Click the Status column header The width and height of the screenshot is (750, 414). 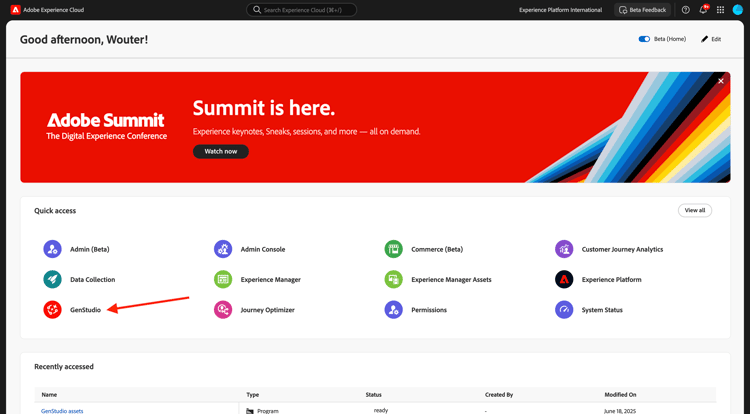click(x=374, y=394)
